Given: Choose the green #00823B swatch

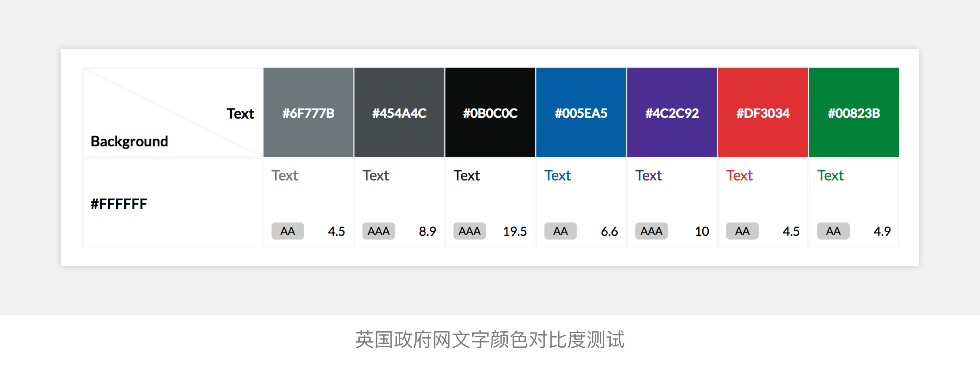Looking at the screenshot, I should coord(854,113).
